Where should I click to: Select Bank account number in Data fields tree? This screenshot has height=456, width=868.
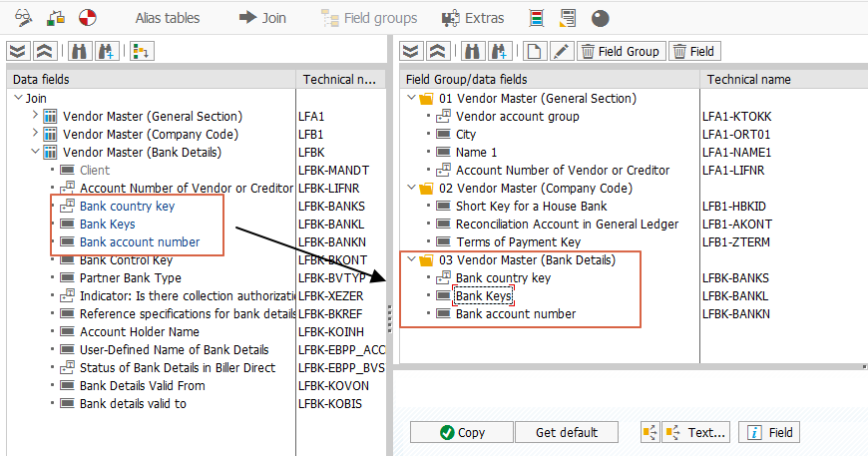(x=140, y=241)
